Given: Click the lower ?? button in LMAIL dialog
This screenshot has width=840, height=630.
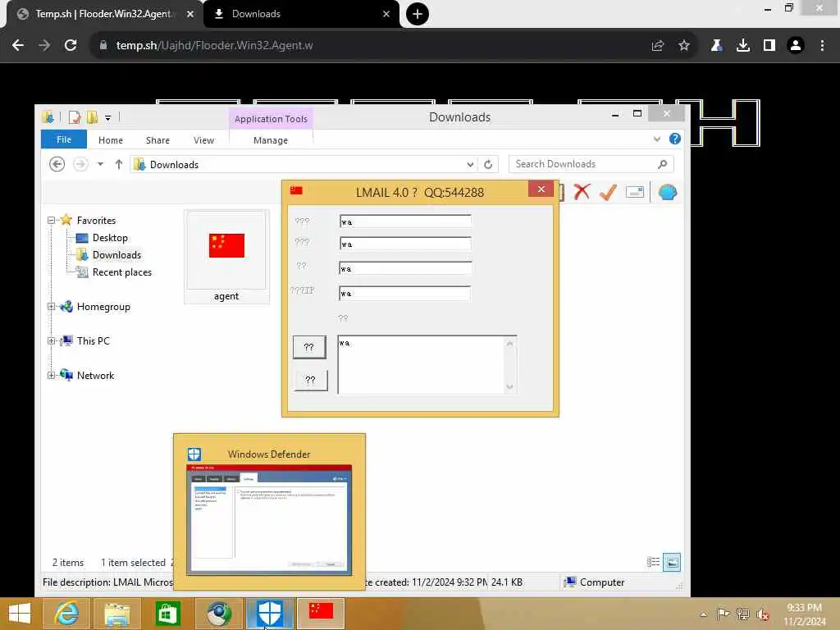Looking at the screenshot, I should pyautogui.click(x=311, y=380).
